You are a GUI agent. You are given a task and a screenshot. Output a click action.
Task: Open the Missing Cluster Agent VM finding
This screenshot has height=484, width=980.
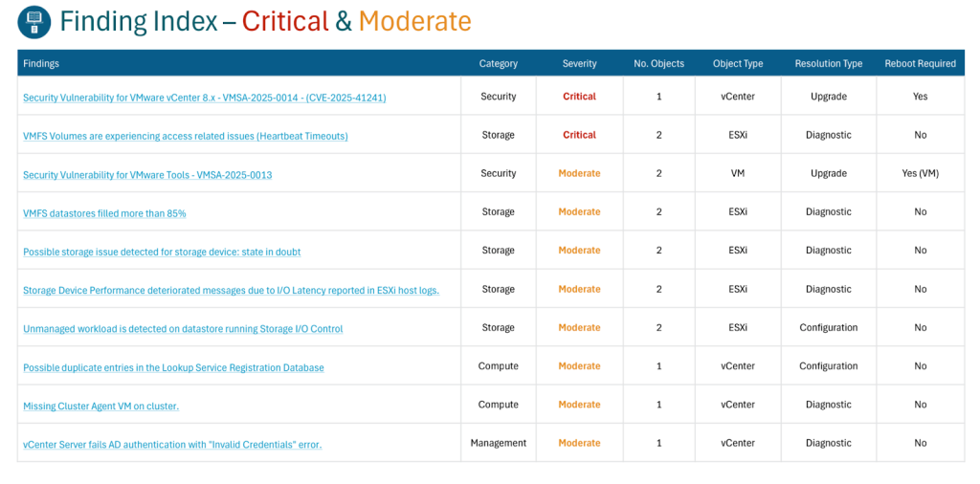pyautogui.click(x=101, y=406)
